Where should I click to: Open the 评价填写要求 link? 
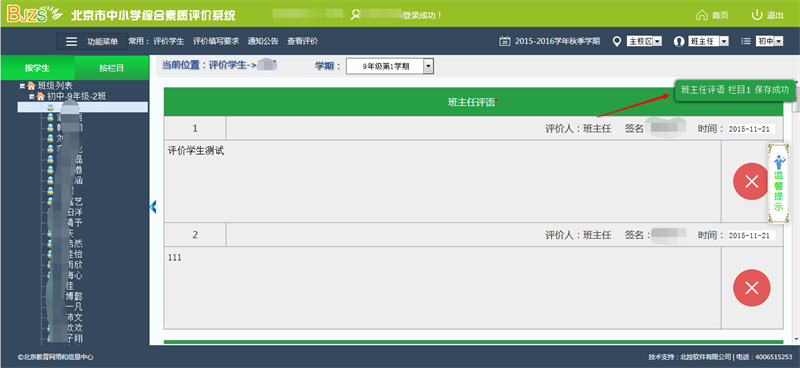[216, 41]
